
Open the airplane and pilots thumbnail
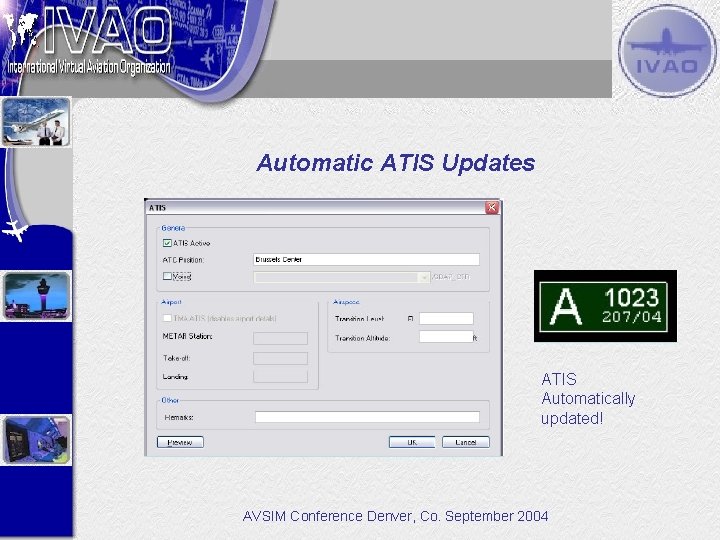[x=36, y=122]
